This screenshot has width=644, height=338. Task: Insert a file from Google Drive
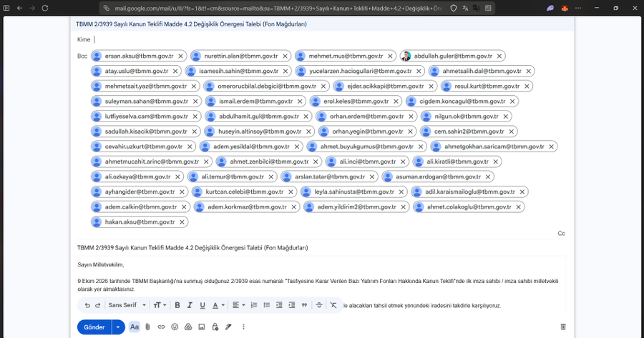188,327
